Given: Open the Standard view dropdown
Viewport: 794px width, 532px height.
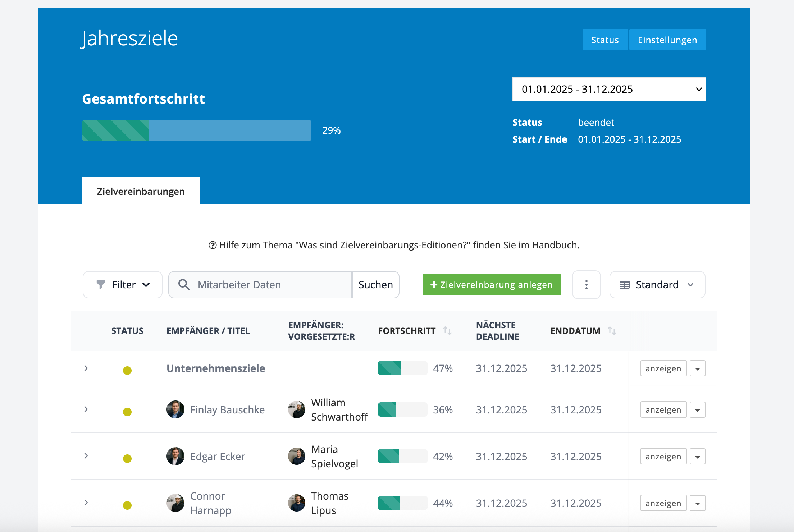Looking at the screenshot, I should pyautogui.click(x=657, y=285).
